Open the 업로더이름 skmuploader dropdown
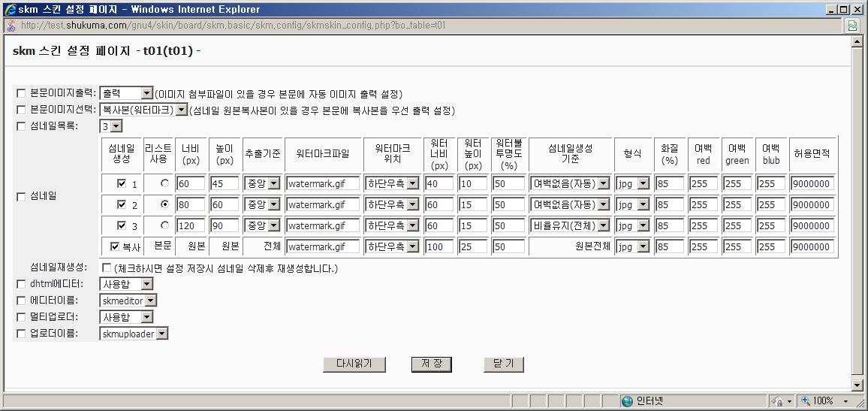 point(134,334)
